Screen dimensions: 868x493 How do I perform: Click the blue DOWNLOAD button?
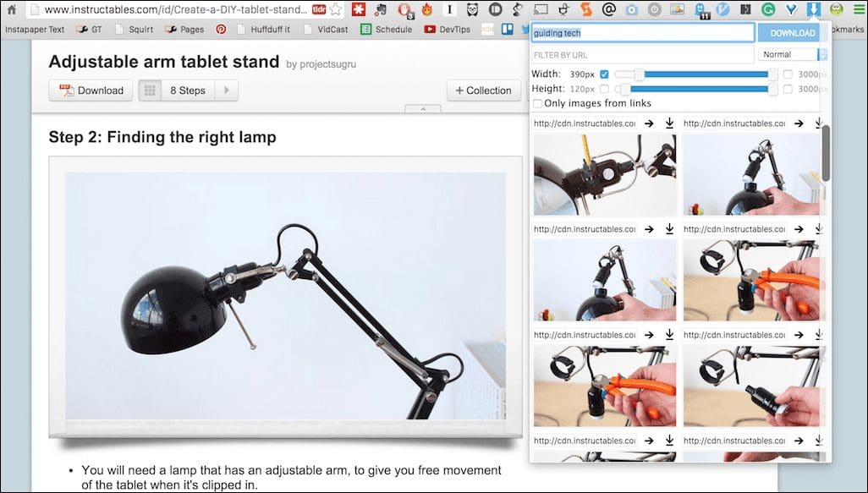tap(792, 33)
